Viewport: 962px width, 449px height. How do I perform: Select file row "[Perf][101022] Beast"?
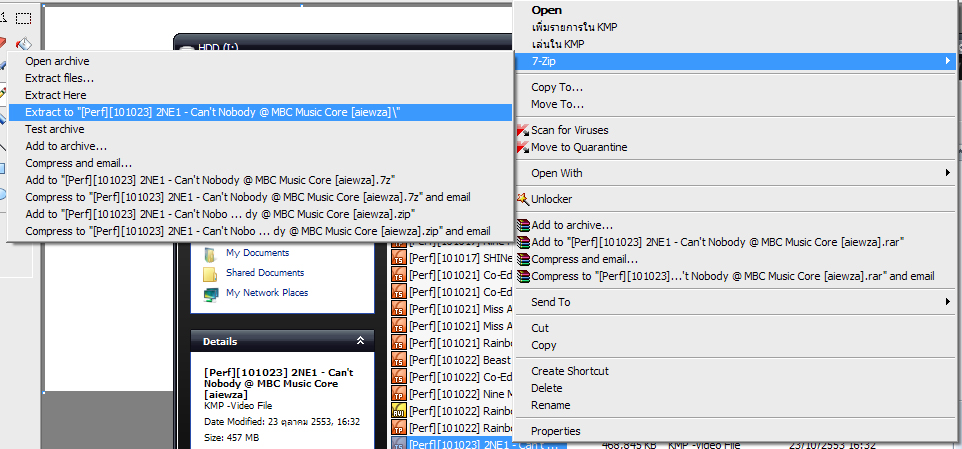[x=451, y=359]
